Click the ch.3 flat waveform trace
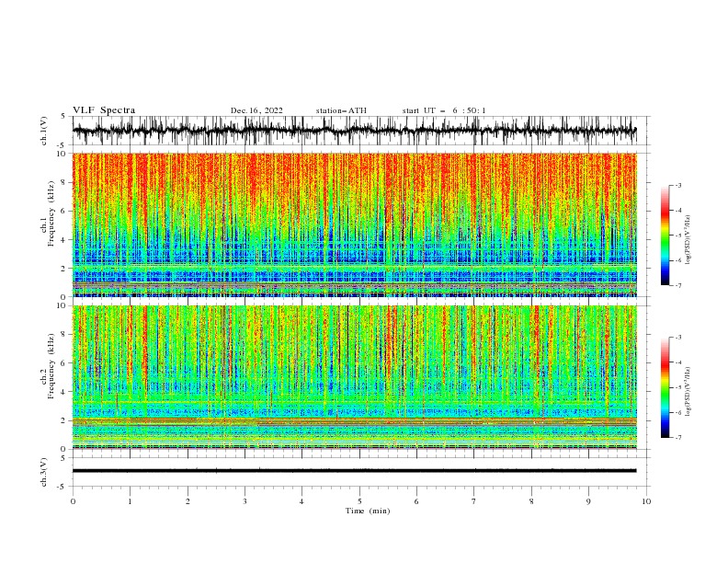Image resolution: width=728 pixels, height=563 pixels. coord(355,471)
